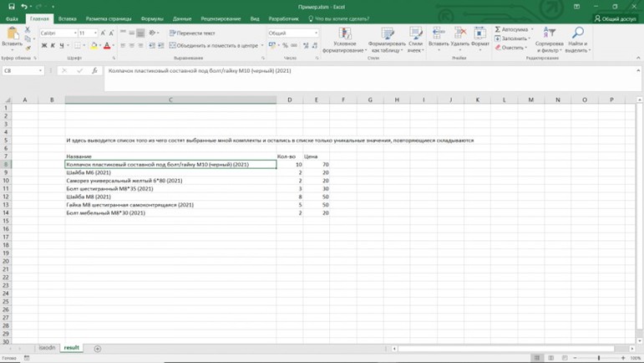Switch to the Рецензирование tab
This screenshot has width=644, height=363.
pos(221,18)
